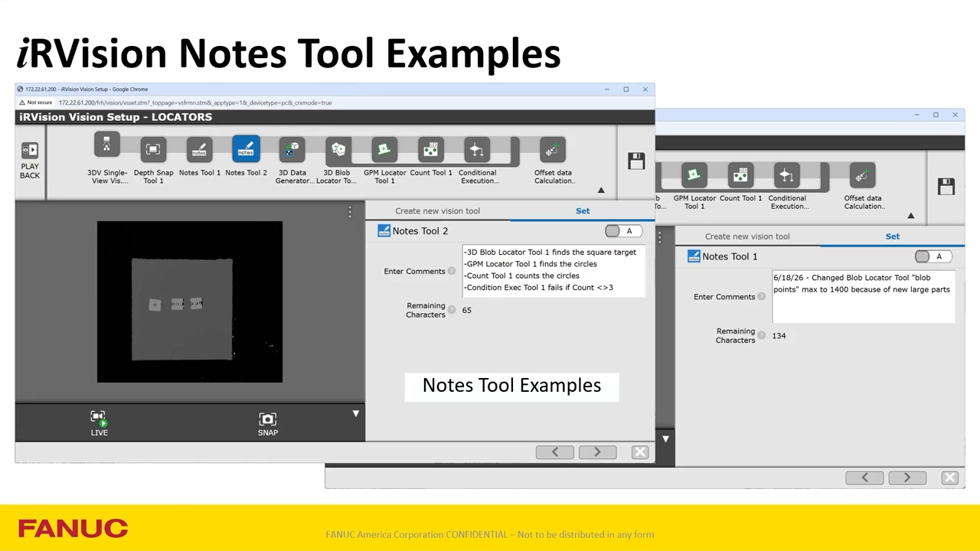Expand the tool strip arrow in front window
Viewport: 980px width, 551px height.
coord(601,191)
